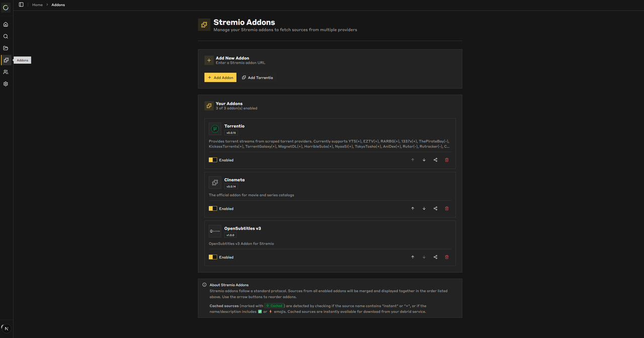The image size is (644, 338).
Task: Click the Torrentio addon logo
Action: [x=215, y=129]
